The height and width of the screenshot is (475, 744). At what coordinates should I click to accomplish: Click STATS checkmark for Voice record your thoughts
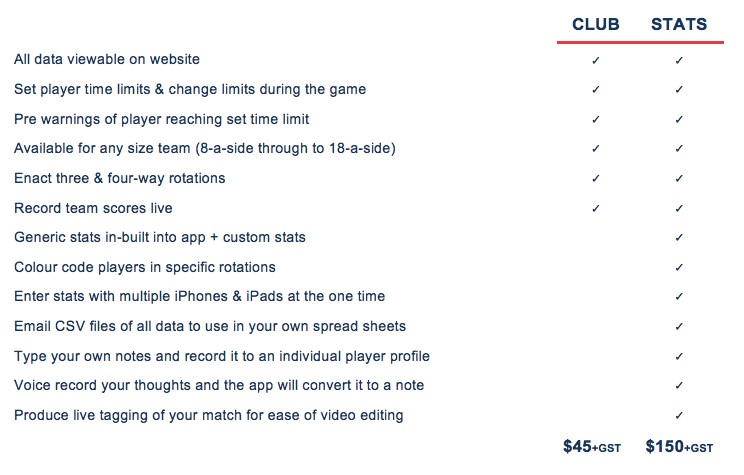coord(679,385)
